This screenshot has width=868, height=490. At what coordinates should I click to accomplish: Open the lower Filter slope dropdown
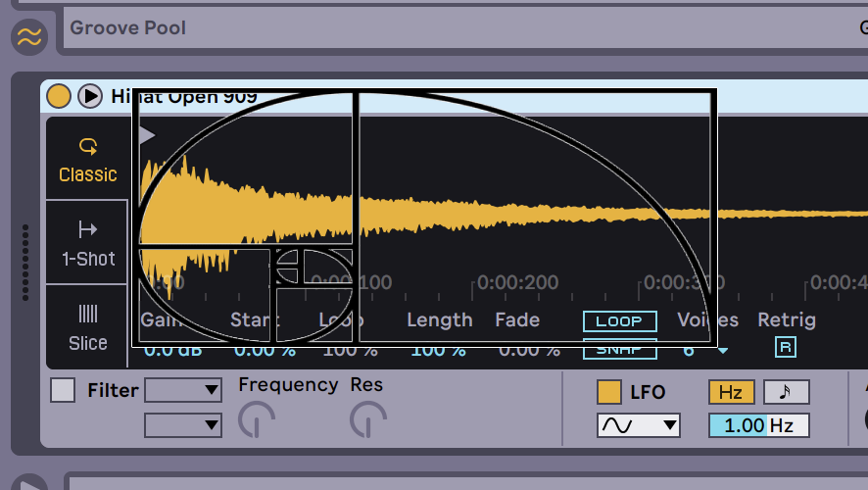[x=183, y=425]
